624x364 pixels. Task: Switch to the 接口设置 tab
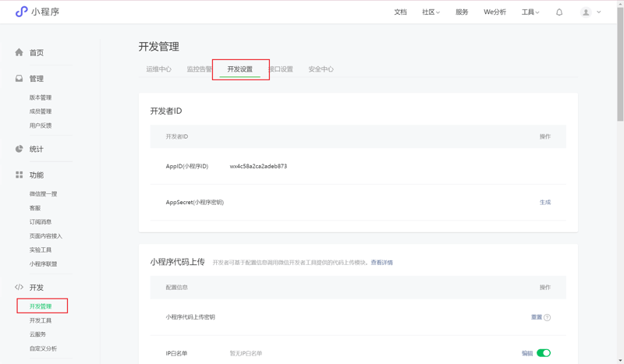tap(281, 69)
